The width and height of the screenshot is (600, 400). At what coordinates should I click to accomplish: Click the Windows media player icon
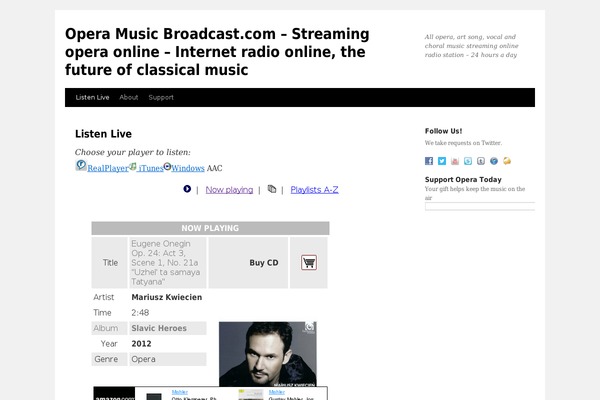point(167,166)
